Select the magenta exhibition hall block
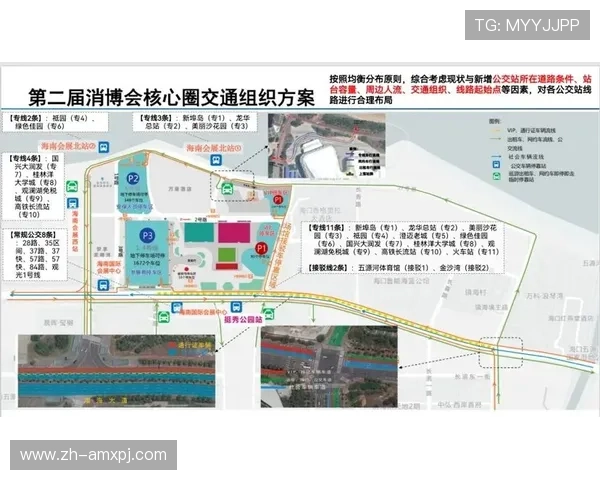The height and width of the screenshot is (480, 600). 234,233
